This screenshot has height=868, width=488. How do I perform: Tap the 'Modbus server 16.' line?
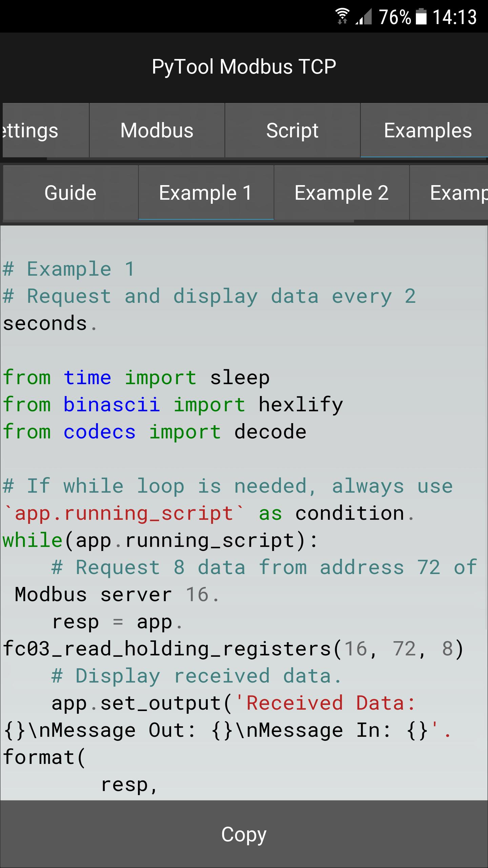tap(117, 595)
